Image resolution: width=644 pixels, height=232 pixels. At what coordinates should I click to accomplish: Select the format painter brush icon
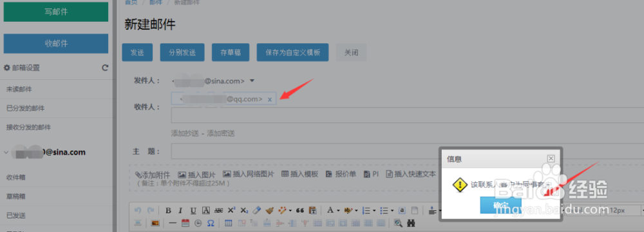(269, 210)
